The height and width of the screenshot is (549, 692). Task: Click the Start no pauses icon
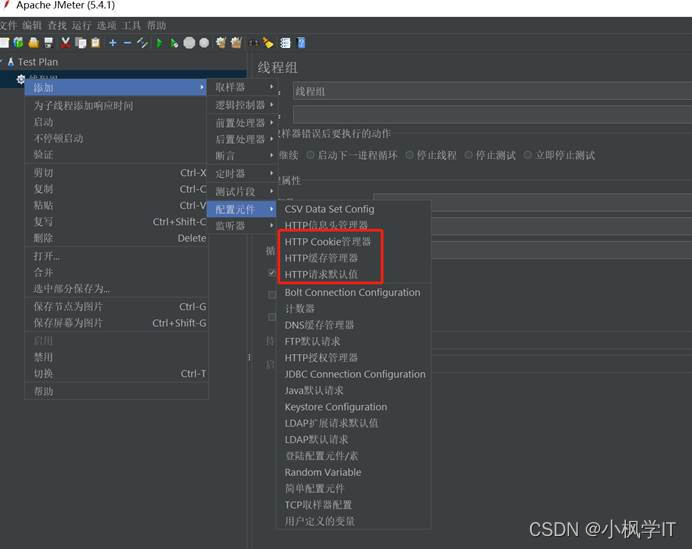[x=174, y=43]
